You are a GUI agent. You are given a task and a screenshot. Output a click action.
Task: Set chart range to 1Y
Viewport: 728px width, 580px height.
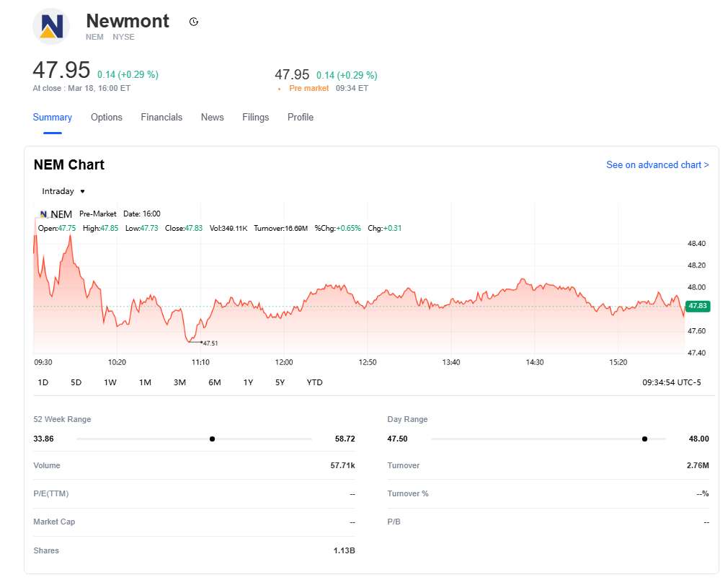pyautogui.click(x=248, y=382)
